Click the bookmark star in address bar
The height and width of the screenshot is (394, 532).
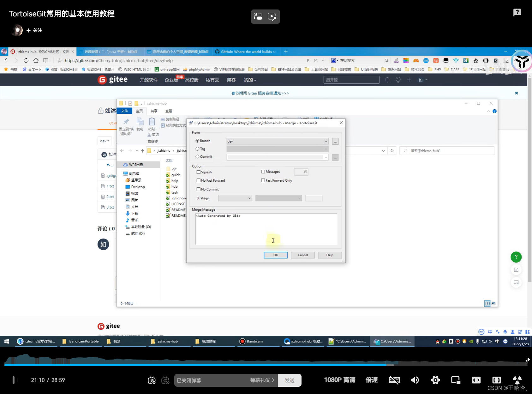coord(59,60)
